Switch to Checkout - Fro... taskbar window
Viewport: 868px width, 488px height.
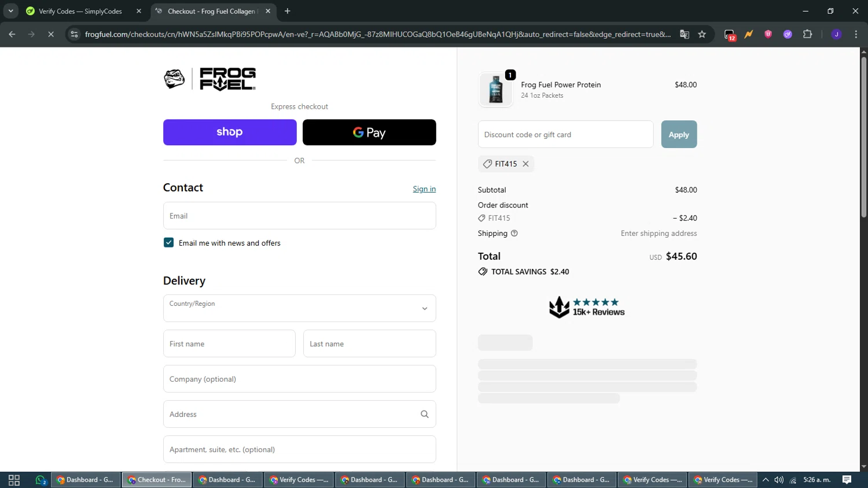tap(157, 480)
